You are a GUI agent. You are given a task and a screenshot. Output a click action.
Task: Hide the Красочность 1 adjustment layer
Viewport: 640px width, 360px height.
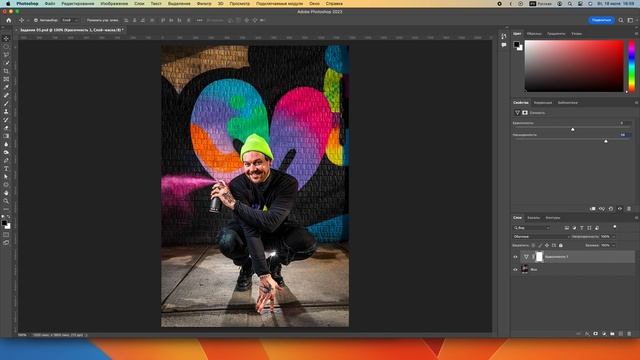pyautogui.click(x=515, y=257)
